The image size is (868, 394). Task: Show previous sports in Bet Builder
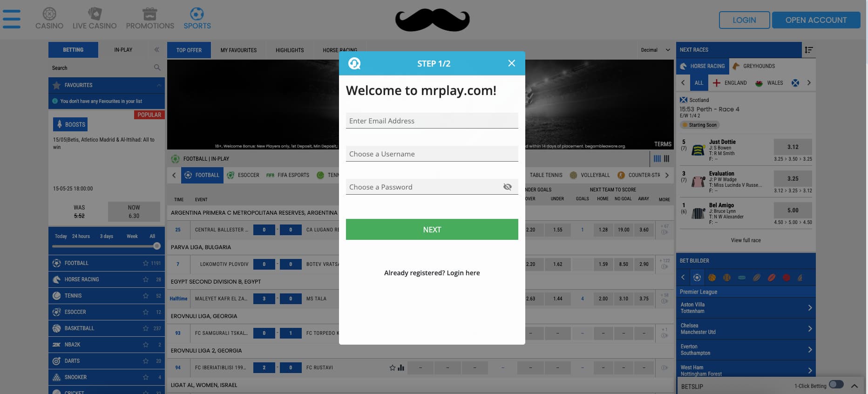[683, 278]
